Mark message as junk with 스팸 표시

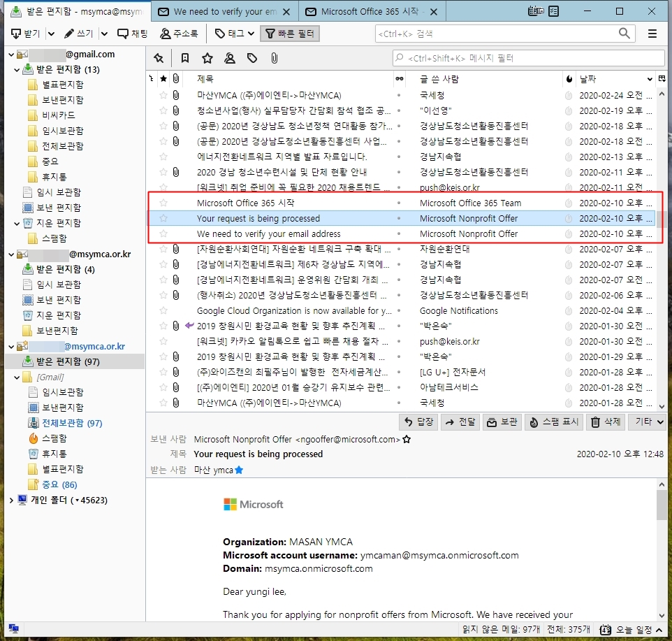coord(554,422)
